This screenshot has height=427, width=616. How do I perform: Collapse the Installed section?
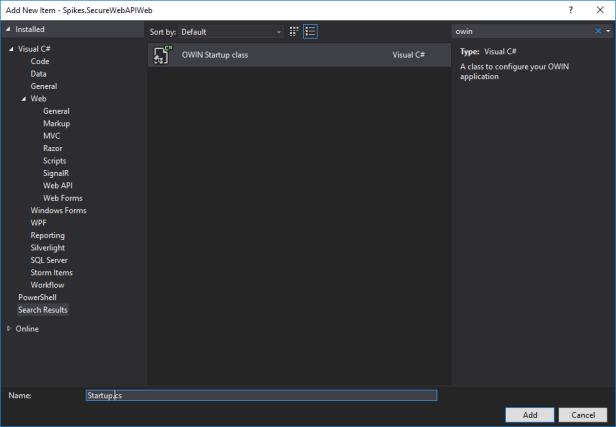(8, 29)
